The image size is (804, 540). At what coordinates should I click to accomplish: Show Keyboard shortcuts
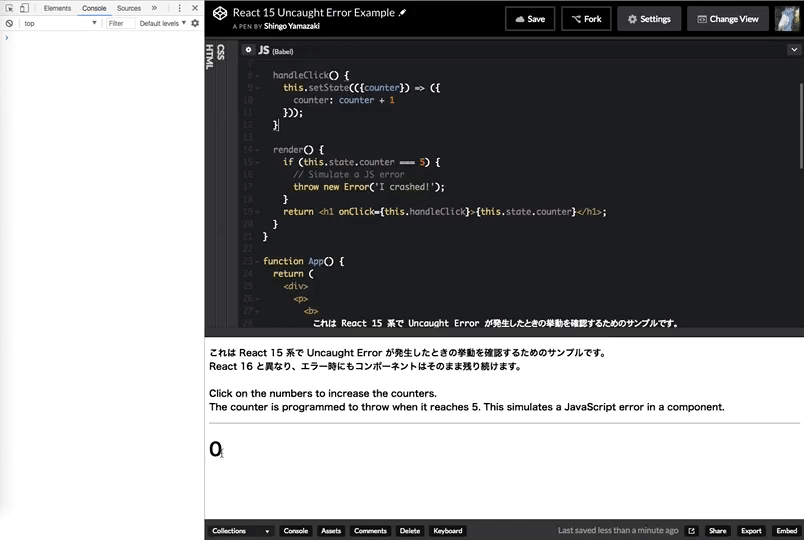point(448,531)
